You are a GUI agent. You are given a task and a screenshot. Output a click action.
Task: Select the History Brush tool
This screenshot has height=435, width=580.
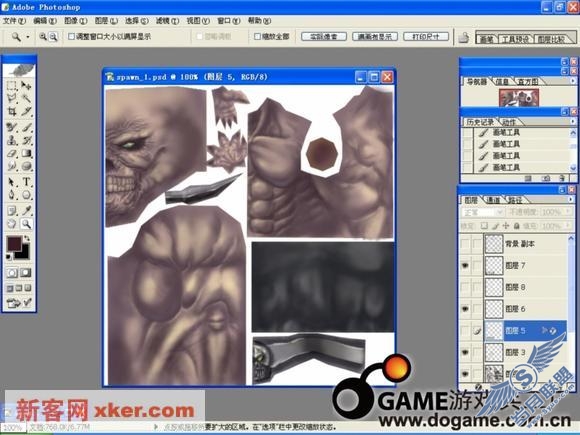[x=26, y=141]
